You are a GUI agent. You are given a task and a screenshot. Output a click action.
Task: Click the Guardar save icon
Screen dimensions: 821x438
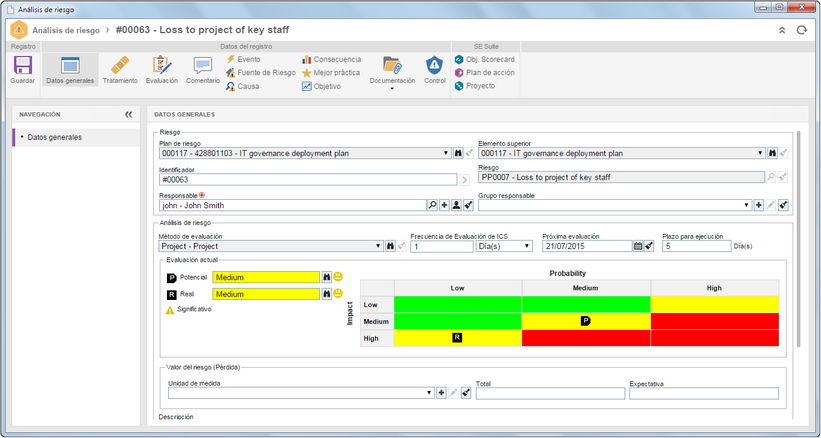[23, 66]
